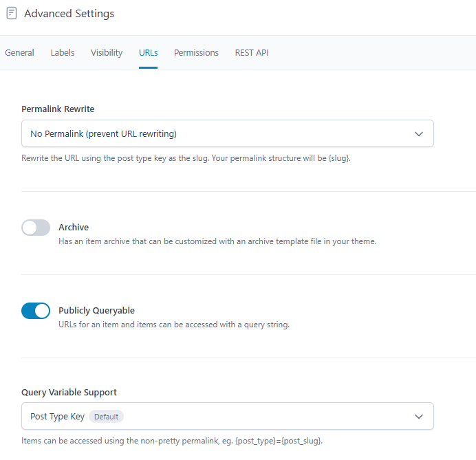Click the Query Variable Support field label
Screen dimensions: 476x460
pyautogui.click(x=69, y=392)
